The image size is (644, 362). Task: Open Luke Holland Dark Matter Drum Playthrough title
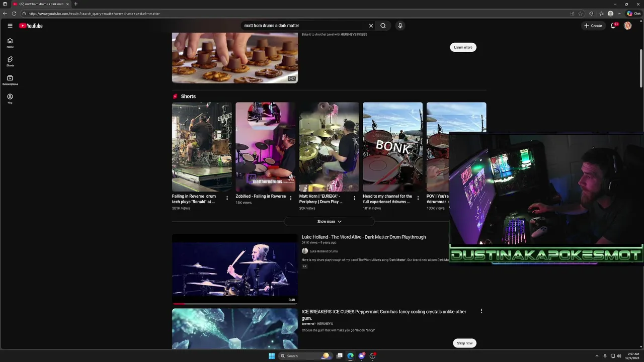(364, 237)
